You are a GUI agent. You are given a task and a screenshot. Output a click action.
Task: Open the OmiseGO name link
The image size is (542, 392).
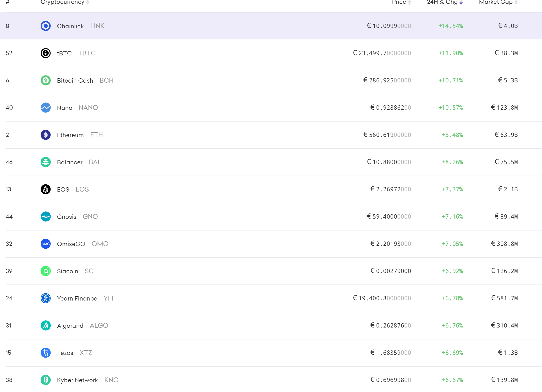71,244
